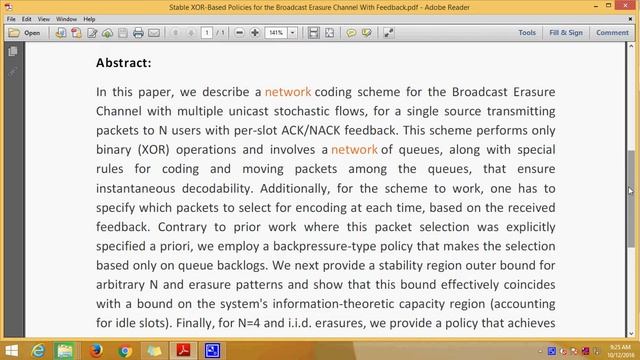This screenshot has width=640, height=360.
Task: Click the page number input field
Action: pyautogui.click(x=207, y=33)
